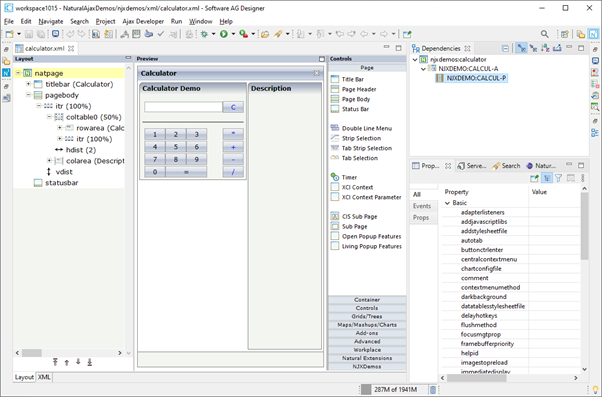The image size is (602, 397).
Task: Click the garbage collector trash icon in the status bar
Action: point(433,390)
